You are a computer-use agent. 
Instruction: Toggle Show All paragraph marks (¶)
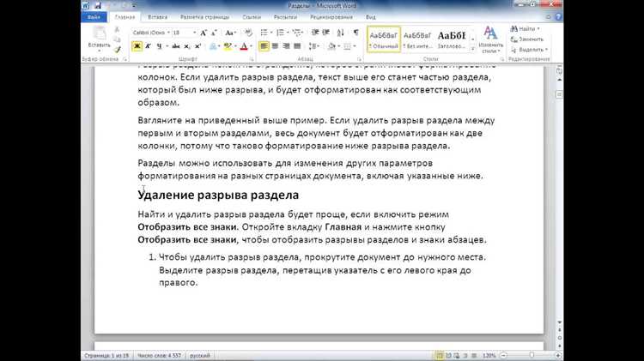tap(356, 33)
